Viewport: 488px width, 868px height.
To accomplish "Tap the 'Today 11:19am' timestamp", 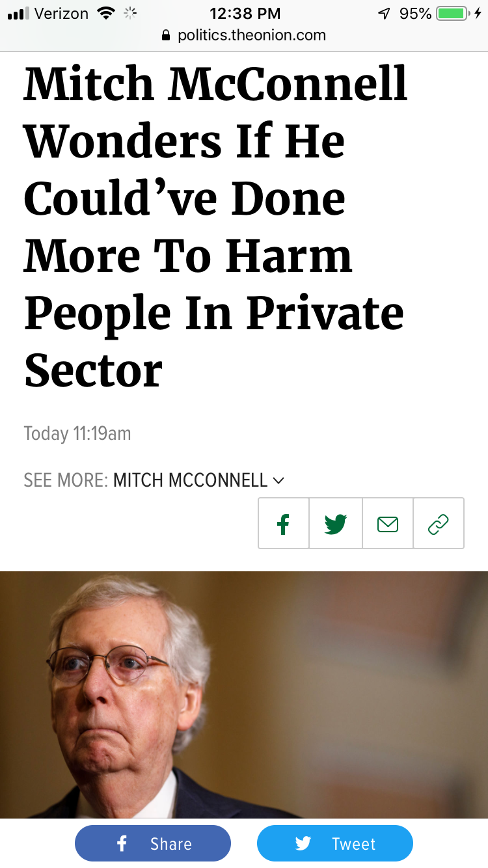I will coord(77,433).
